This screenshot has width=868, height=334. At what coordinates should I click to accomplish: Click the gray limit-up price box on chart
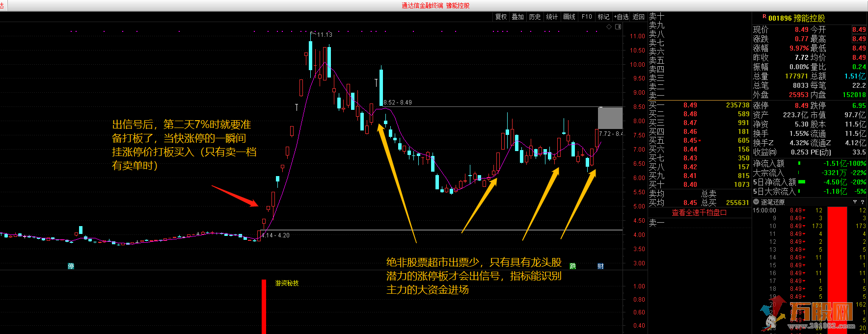(610, 118)
